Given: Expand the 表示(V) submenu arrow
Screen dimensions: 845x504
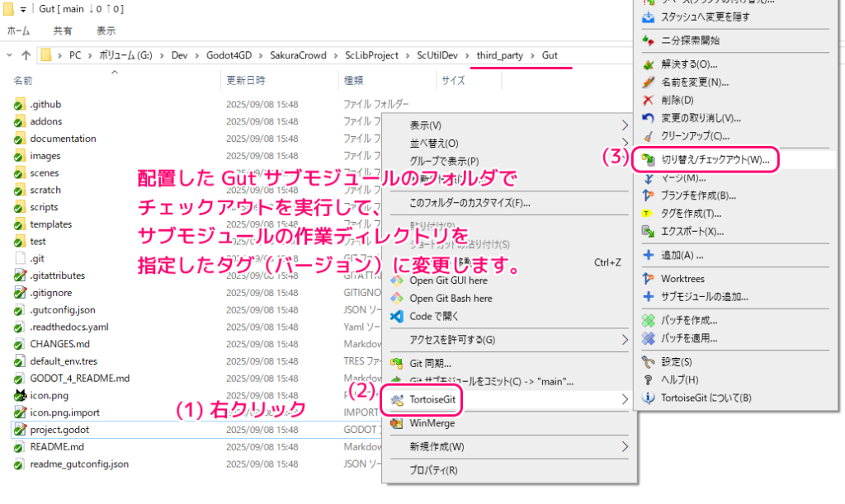Looking at the screenshot, I should click(625, 125).
